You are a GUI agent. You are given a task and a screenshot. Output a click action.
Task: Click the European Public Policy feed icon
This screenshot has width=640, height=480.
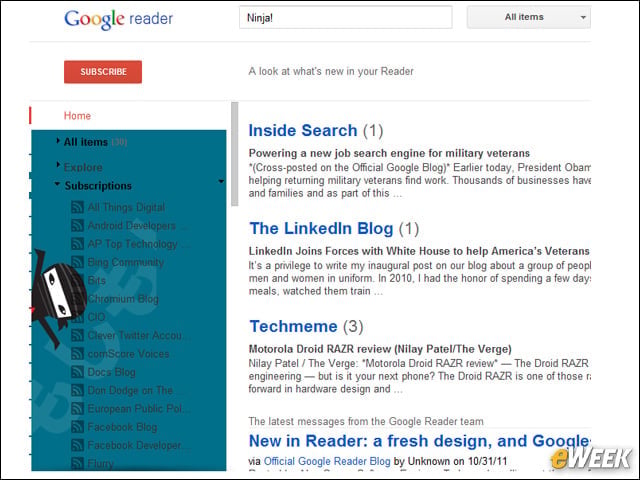[78, 409]
